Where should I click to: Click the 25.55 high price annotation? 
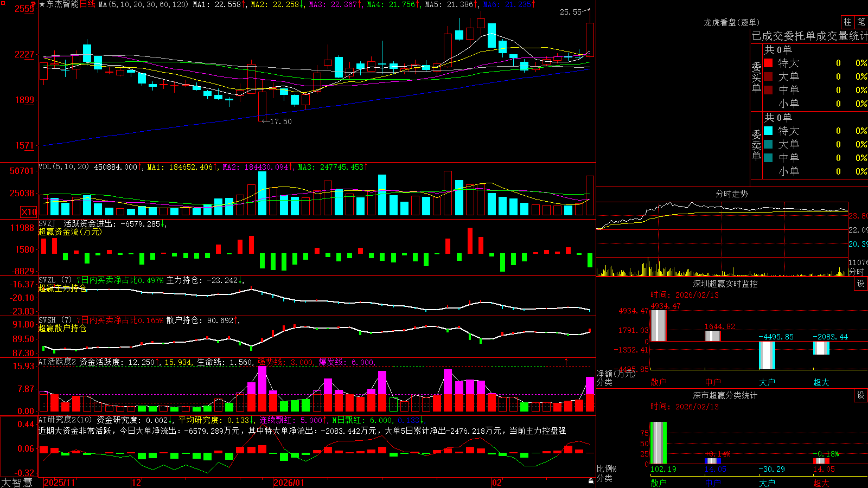(571, 12)
